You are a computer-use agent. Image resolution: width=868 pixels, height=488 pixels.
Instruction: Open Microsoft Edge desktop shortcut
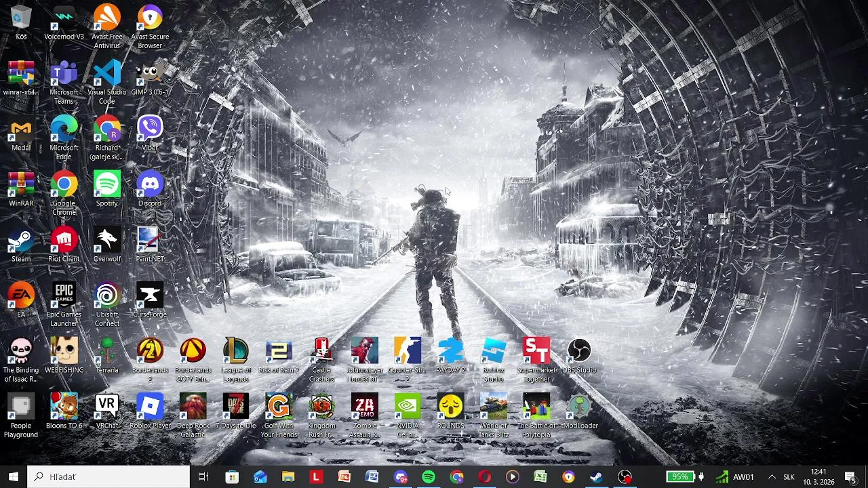[64, 138]
